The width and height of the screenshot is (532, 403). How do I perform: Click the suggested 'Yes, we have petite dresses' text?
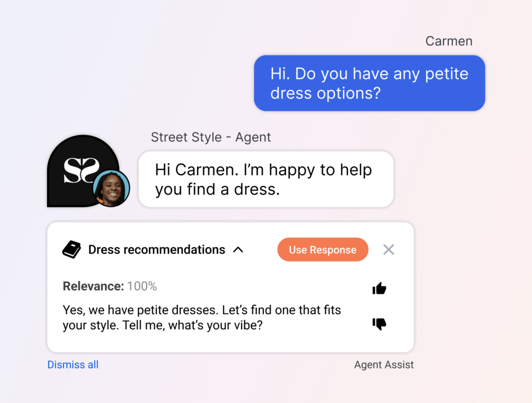202,311
